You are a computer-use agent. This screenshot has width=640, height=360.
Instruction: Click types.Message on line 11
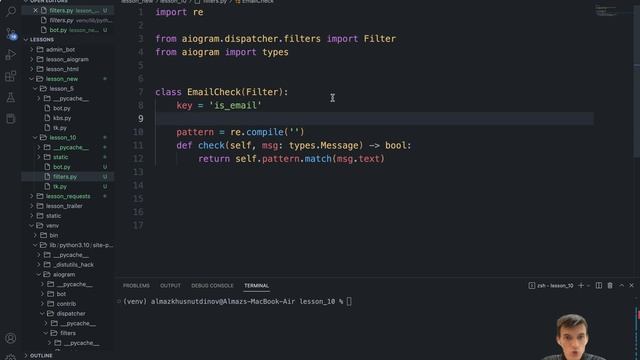pos(323,146)
